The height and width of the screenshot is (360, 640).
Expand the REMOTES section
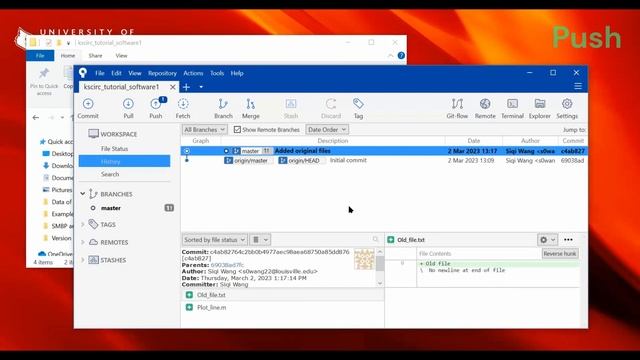point(83,242)
